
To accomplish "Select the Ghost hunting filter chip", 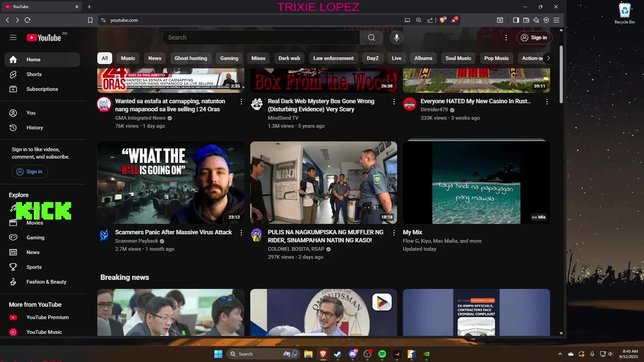I will pyautogui.click(x=191, y=58).
